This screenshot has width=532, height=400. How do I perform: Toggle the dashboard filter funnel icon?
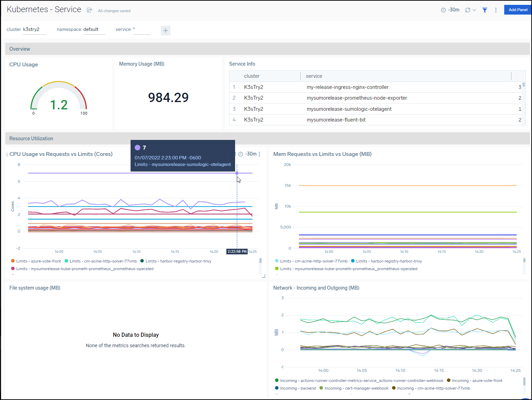tap(485, 10)
